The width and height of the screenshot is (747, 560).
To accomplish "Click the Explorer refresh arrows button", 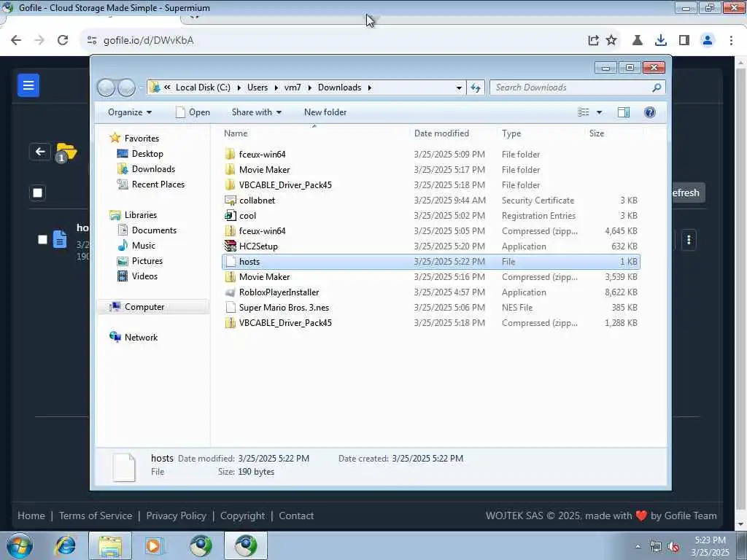I will [476, 87].
